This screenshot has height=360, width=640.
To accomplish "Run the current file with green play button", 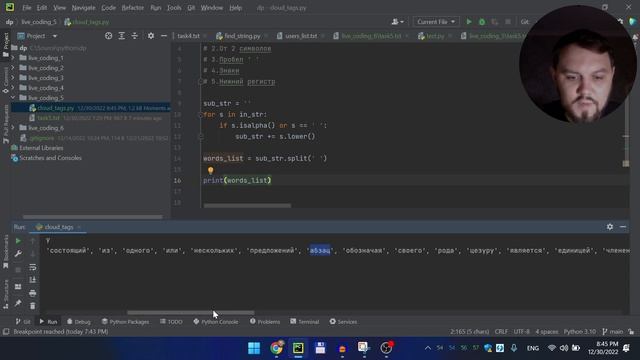I will pos(469,22).
